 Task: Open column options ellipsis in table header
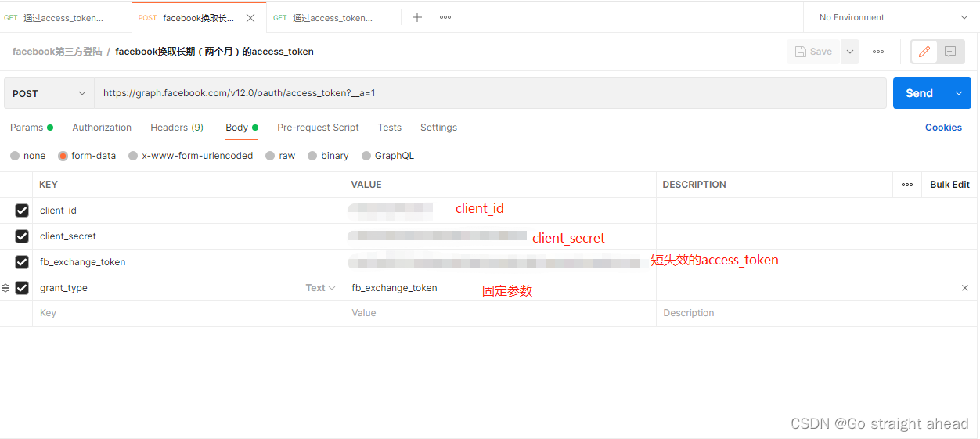click(907, 185)
